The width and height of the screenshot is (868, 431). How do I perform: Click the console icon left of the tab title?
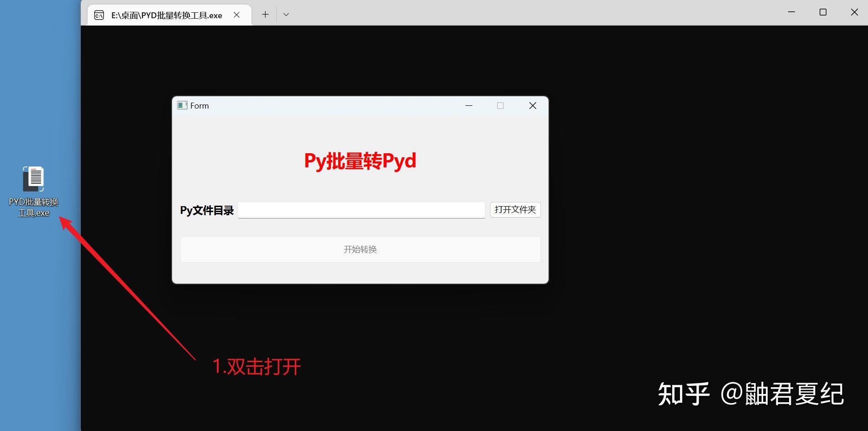coord(99,15)
